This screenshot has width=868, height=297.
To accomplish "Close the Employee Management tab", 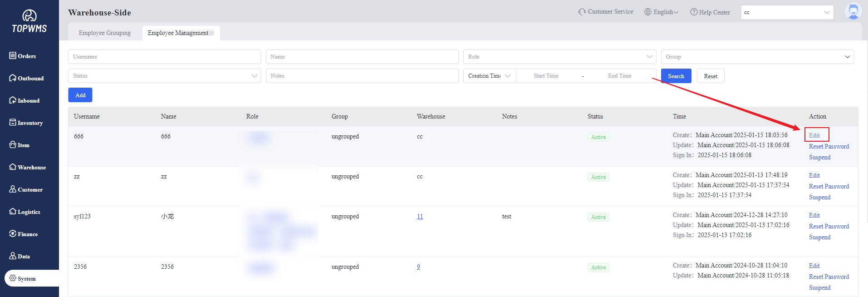I will point(212,33).
